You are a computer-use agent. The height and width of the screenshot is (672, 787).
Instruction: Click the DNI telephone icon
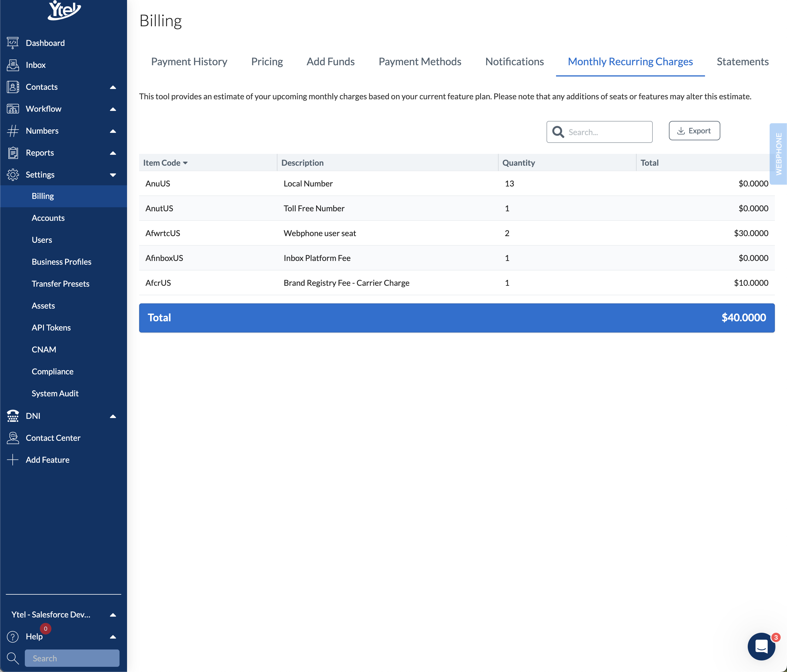12,416
